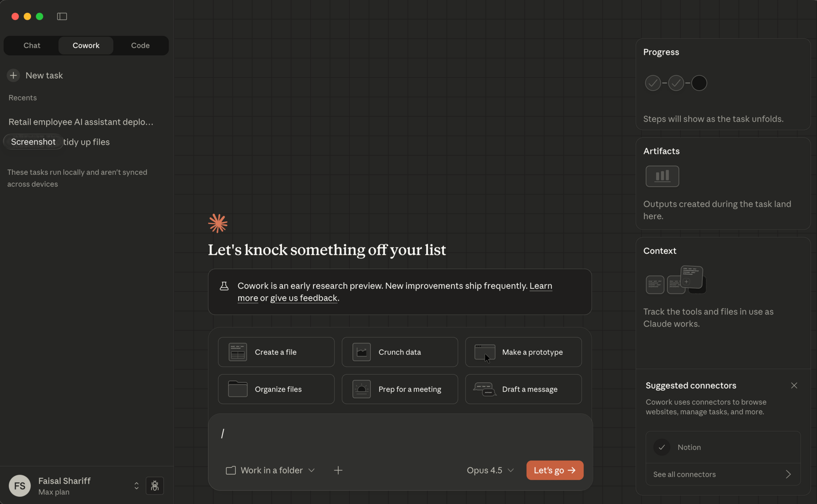Toggle the Notion connector checkmark
This screenshot has height=504, width=817.
662,447
